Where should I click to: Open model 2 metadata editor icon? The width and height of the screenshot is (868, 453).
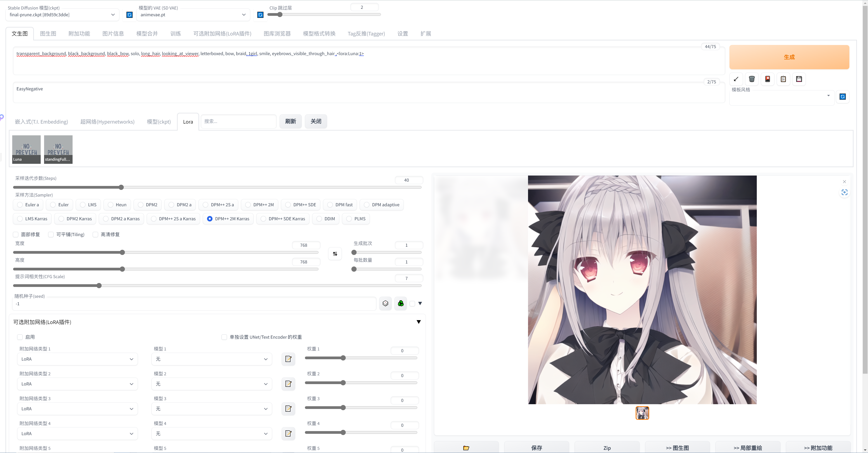(x=288, y=384)
